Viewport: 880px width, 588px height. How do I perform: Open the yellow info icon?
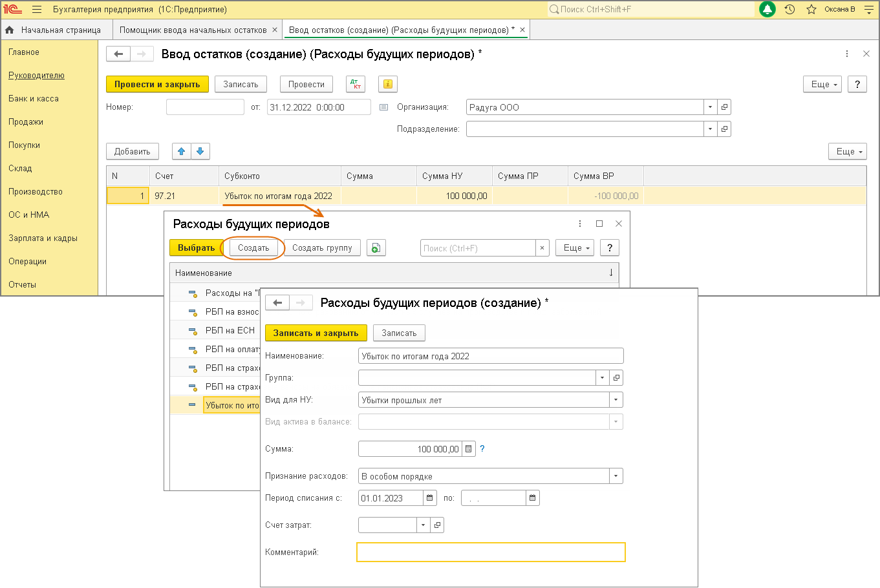(x=388, y=85)
